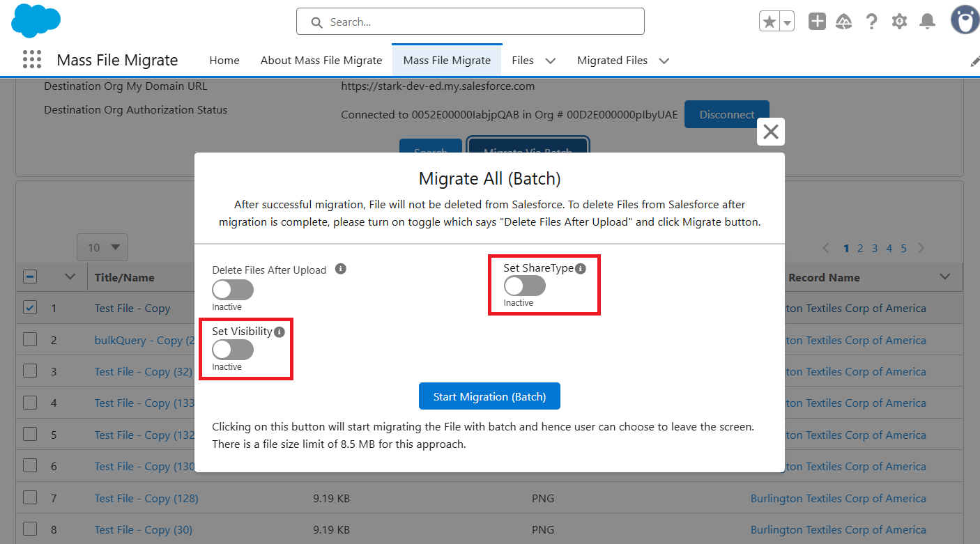The image size is (980, 544).
Task: Open About Mass File Migrate tab
Action: click(x=321, y=61)
